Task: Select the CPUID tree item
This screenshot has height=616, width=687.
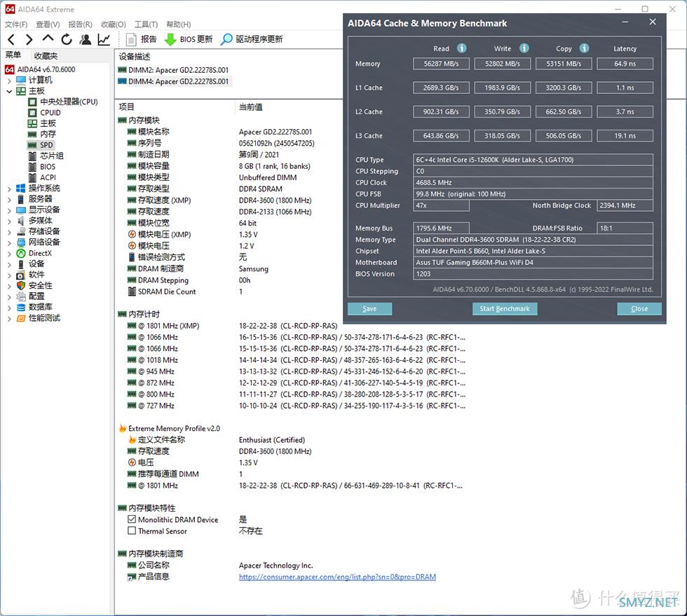Action: [44, 113]
